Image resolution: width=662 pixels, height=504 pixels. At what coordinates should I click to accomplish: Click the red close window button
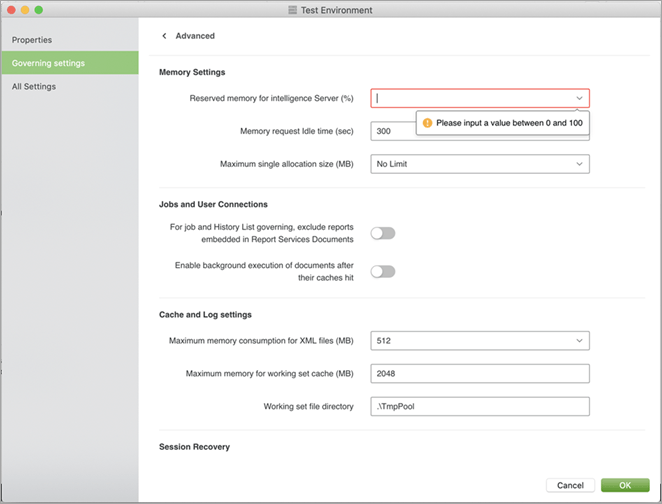click(x=11, y=9)
